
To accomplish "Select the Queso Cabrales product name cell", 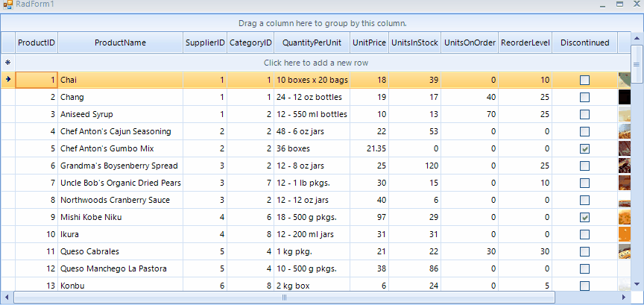I will point(120,251).
